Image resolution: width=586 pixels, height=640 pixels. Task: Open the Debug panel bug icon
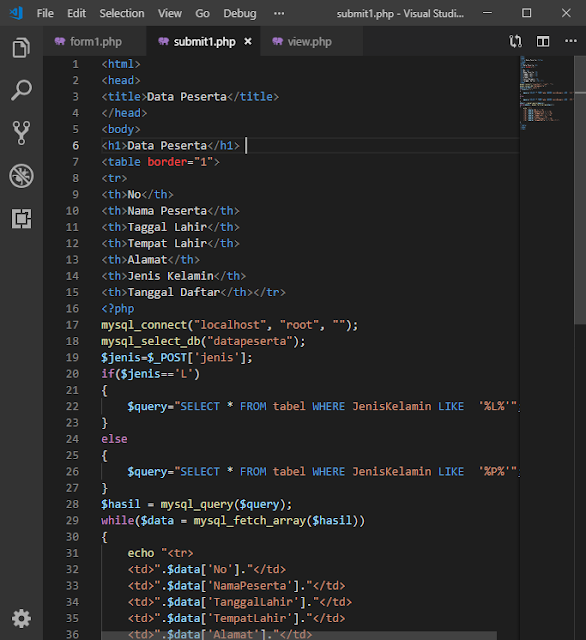click(x=21, y=176)
